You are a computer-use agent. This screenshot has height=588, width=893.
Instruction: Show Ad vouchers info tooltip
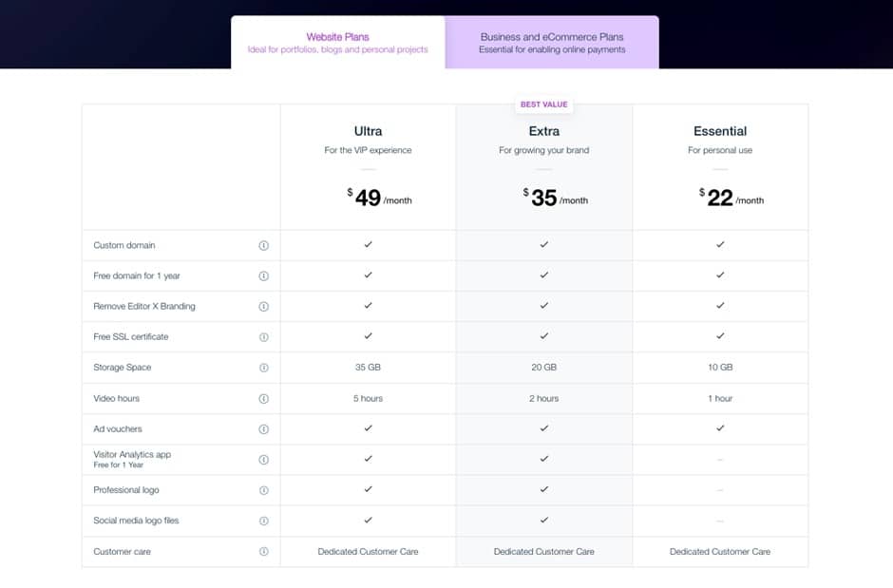264,429
